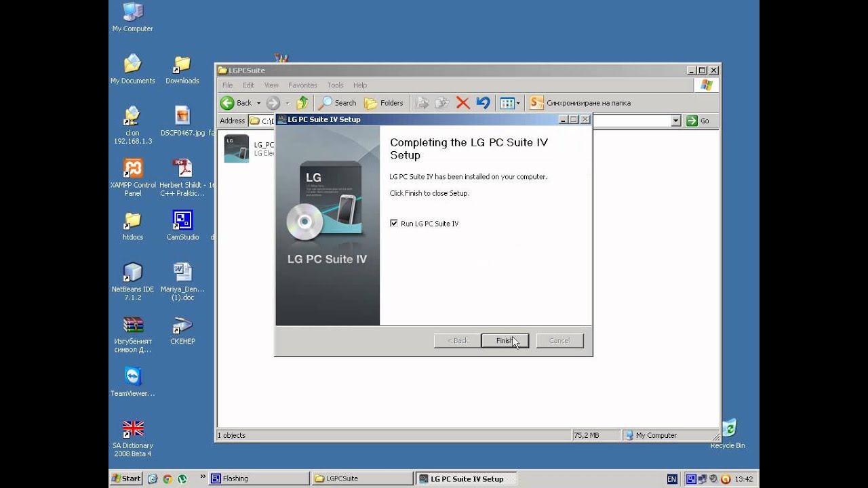Viewport: 868px width, 488px height.
Task: Expand the Back history dropdown arrow
Action: [x=258, y=103]
